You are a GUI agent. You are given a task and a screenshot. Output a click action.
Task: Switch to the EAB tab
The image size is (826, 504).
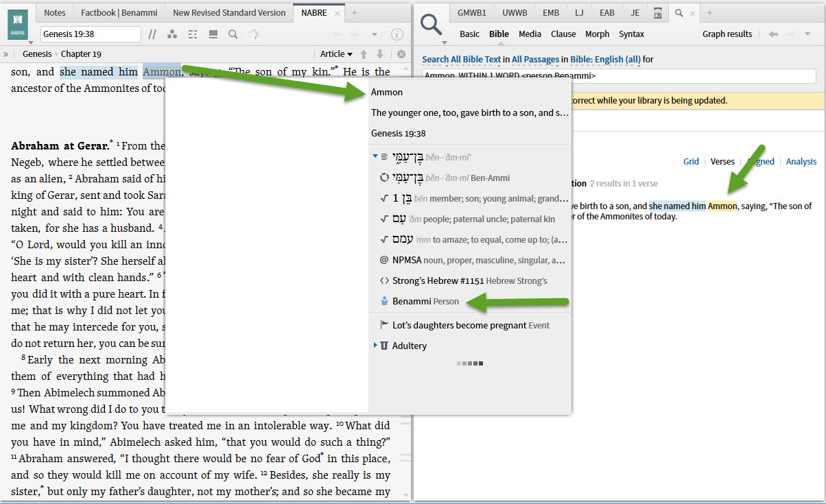[x=607, y=13]
